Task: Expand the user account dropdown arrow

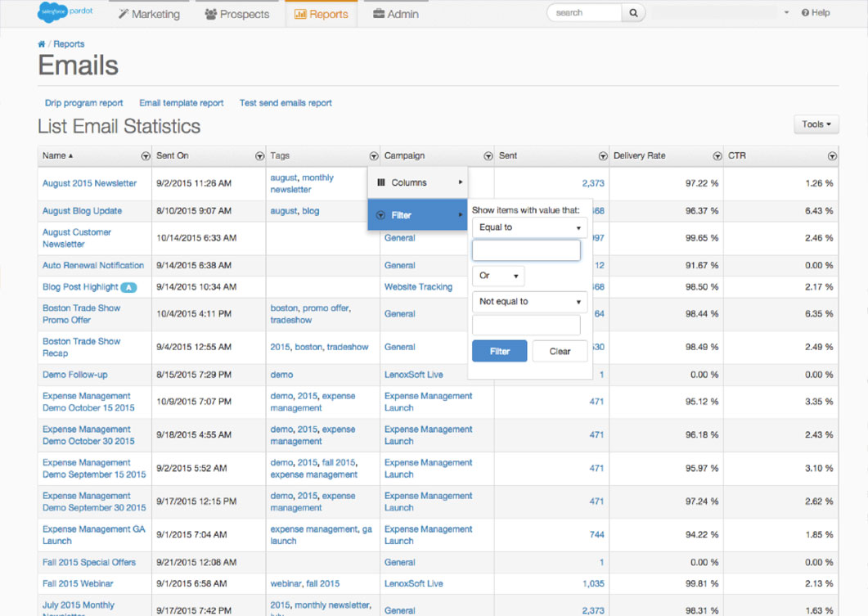Action: (786, 13)
